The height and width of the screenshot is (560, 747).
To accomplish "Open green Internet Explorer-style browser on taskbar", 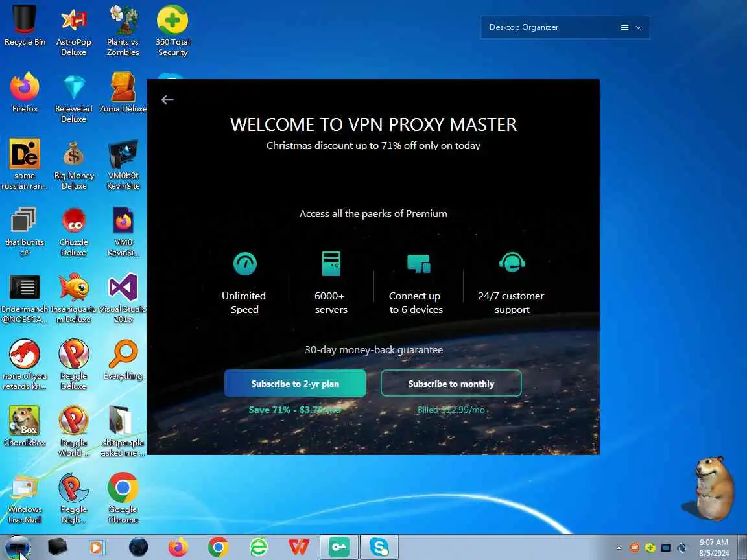I will click(259, 548).
